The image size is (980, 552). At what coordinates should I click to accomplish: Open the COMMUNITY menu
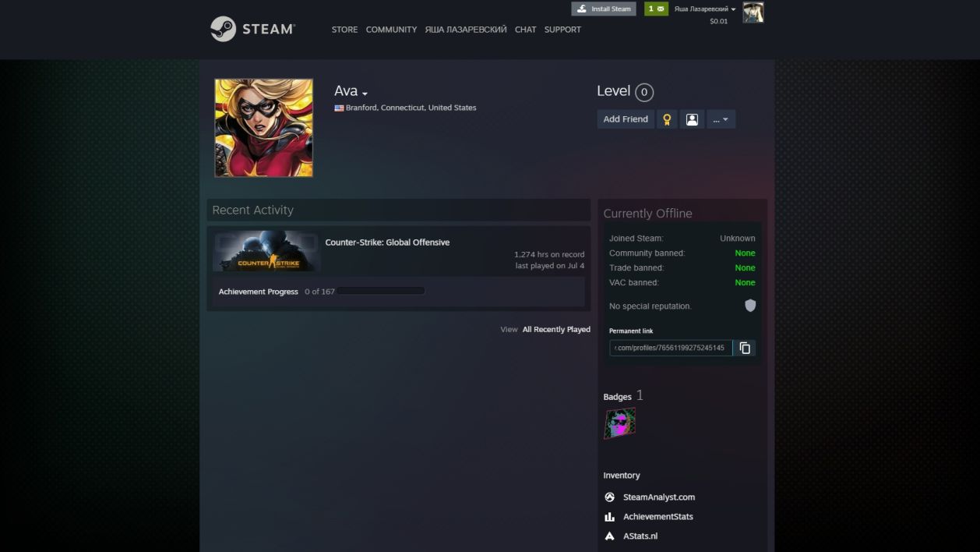pos(391,30)
